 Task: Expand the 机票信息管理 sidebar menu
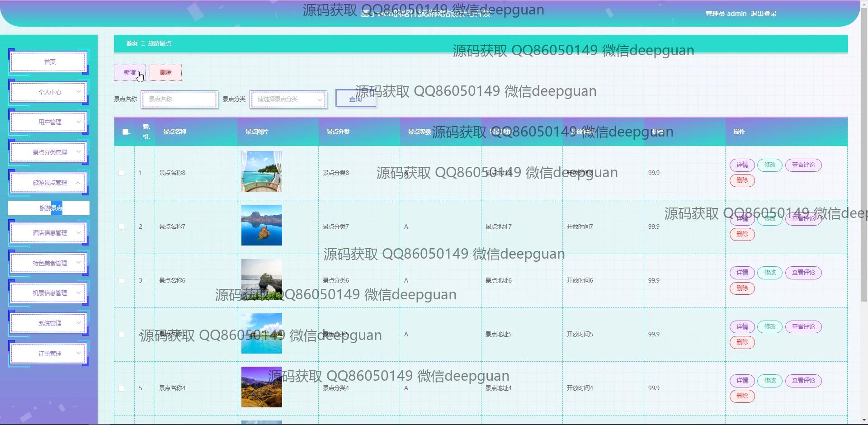click(48, 293)
